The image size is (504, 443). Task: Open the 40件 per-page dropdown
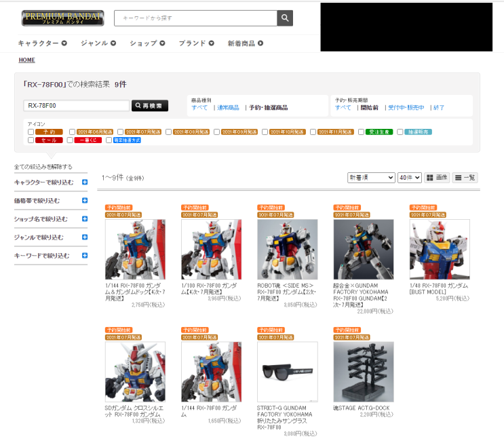pyautogui.click(x=410, y=178)
